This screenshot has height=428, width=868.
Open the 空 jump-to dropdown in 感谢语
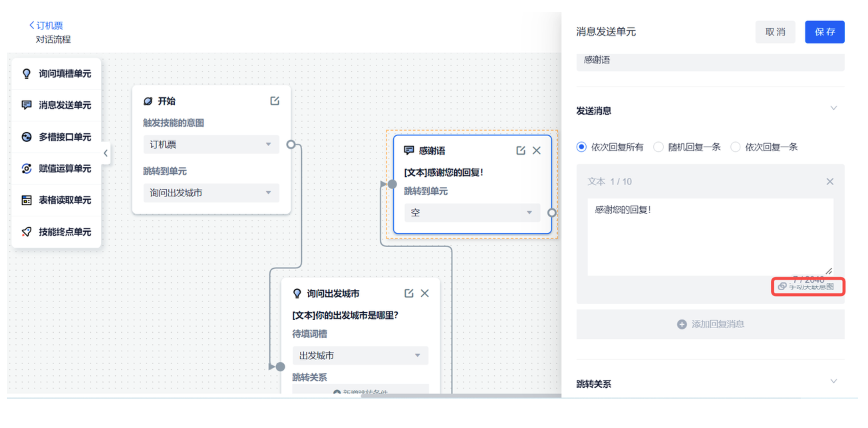click(472, 212)
